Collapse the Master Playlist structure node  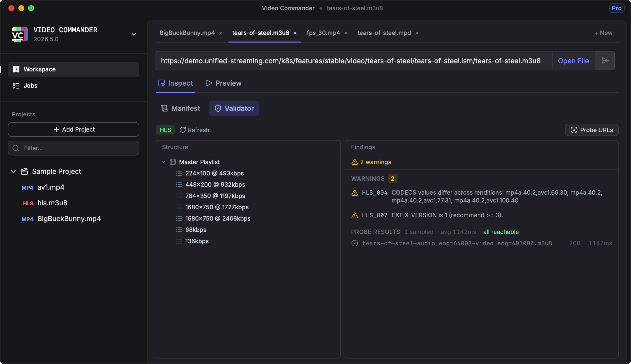pyautogui.click(x=164, y=162)
